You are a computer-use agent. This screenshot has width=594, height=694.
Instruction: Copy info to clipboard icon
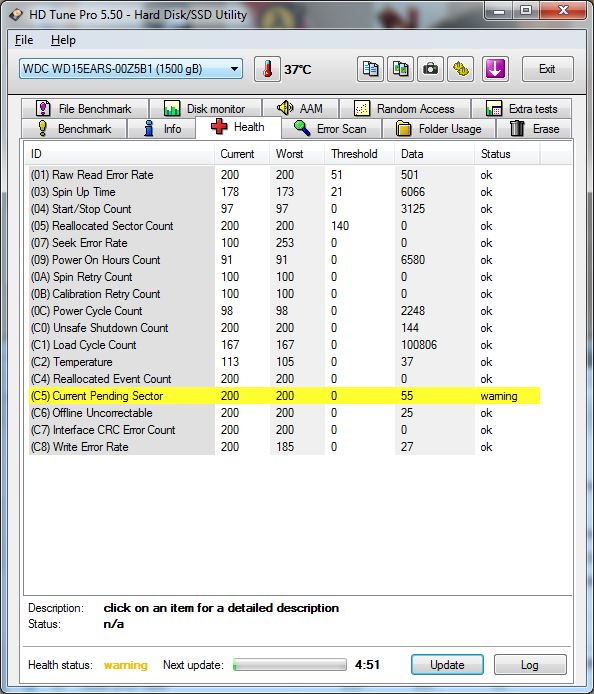pyautogui.click(x=370, y=69)
